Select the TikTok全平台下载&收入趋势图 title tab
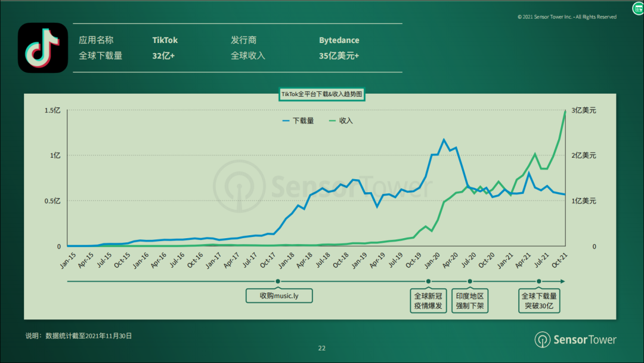The height and width of the screenshot is (363, 644). tap(322, 94)
